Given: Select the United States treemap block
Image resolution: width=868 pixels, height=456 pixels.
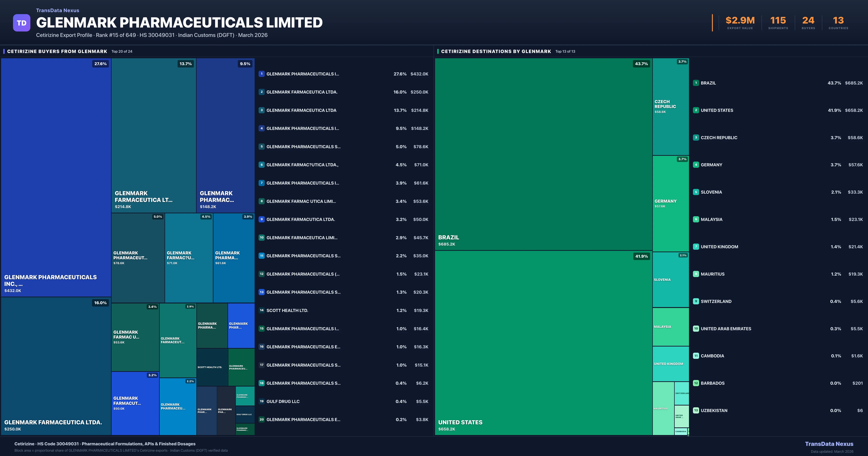Looking at the screenshot, I should (543, 343).
